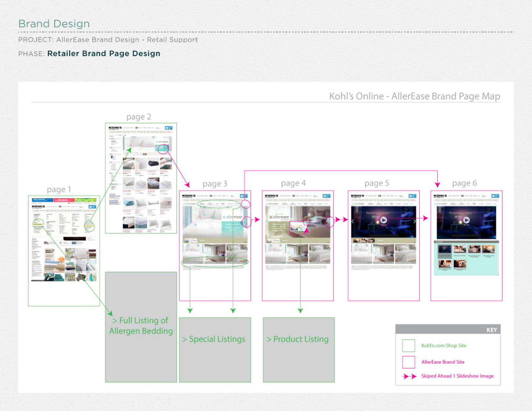The width and height of the screenshot is (532, 411).
Task: Open Full Listing of Allergen Bedding box
Action: 141,327
